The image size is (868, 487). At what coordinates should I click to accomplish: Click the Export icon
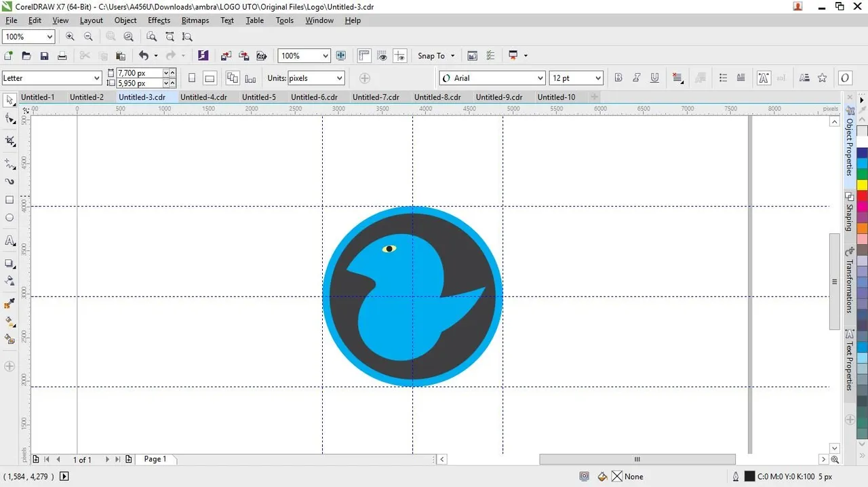[x=243, y=56]
